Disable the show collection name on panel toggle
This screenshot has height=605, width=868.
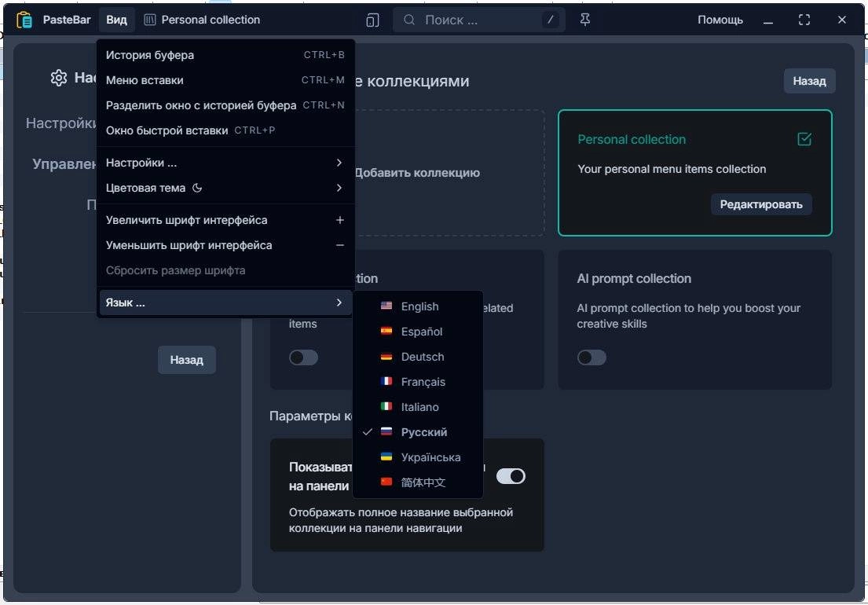pyautogui.click(x=511, y=476)
